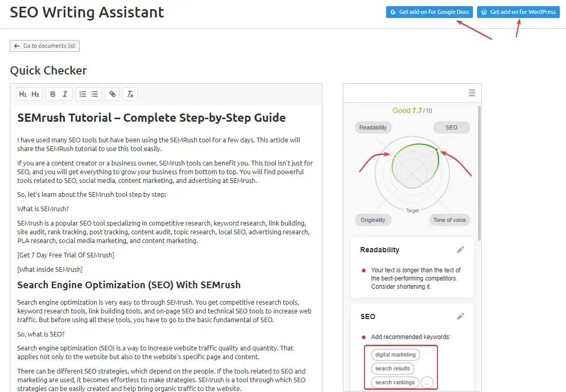Apply Heading 2 format
This screenshot has height=392, width=566.
click(35, 94)
